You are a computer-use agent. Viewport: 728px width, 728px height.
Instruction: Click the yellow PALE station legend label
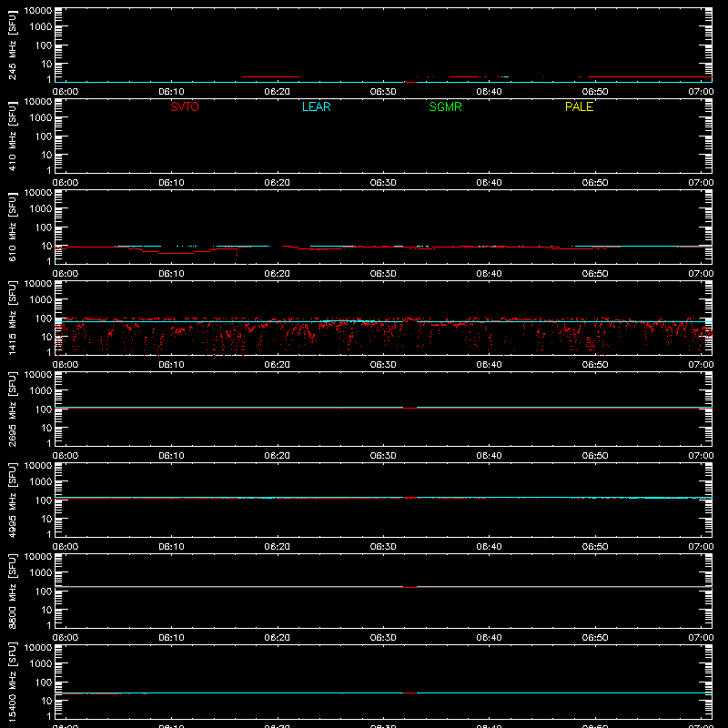coord(579,106)
